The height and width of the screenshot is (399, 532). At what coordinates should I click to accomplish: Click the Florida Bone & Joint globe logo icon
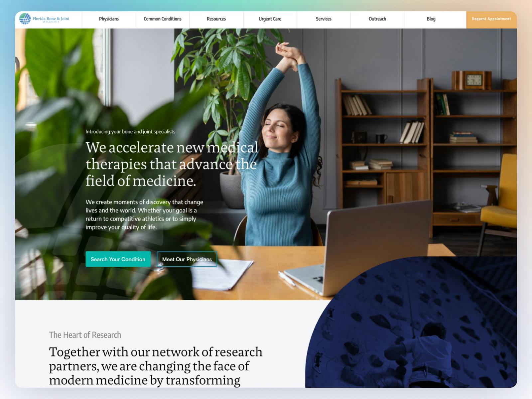pyautogui.click(x=25, y=19)
